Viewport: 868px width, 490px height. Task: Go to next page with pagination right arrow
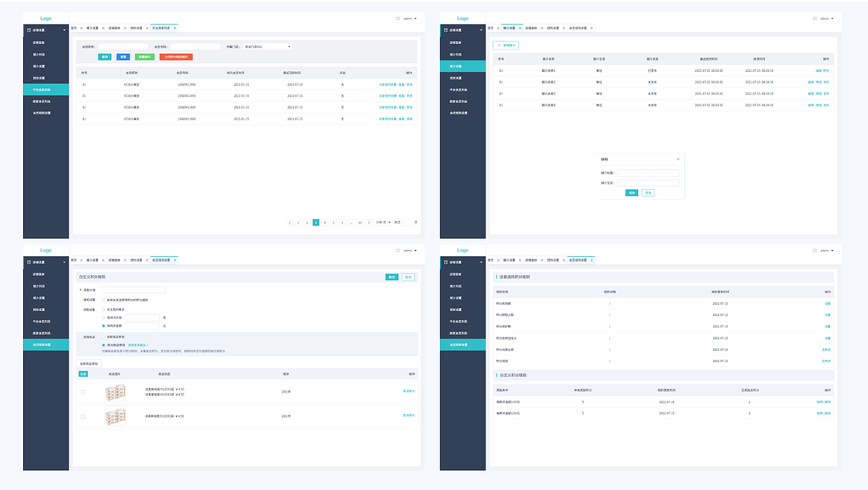pyautogui.click(x=369, y=222)
